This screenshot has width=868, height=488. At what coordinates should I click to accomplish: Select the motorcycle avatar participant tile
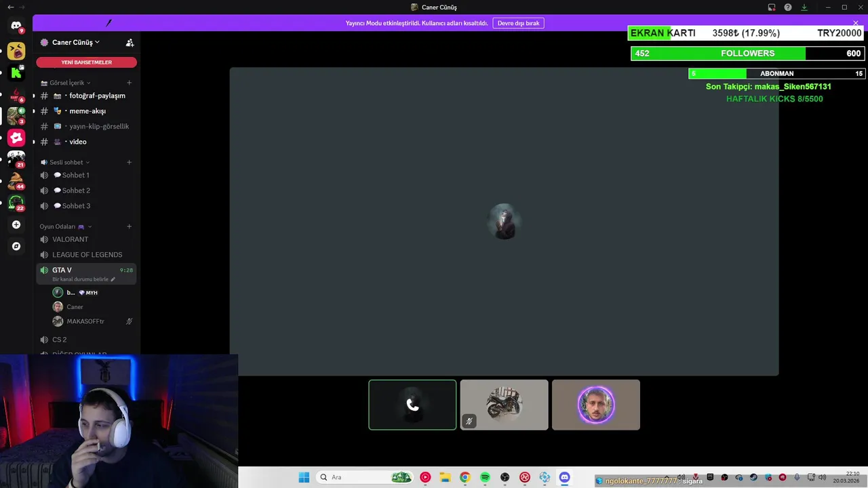click(x=504, y=405)
